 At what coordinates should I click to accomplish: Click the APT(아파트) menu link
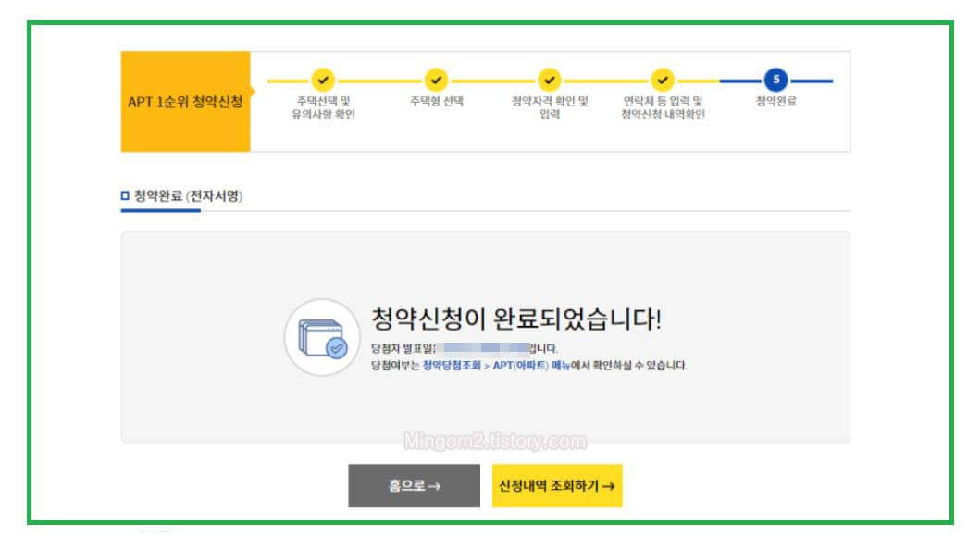pos(521,363)
